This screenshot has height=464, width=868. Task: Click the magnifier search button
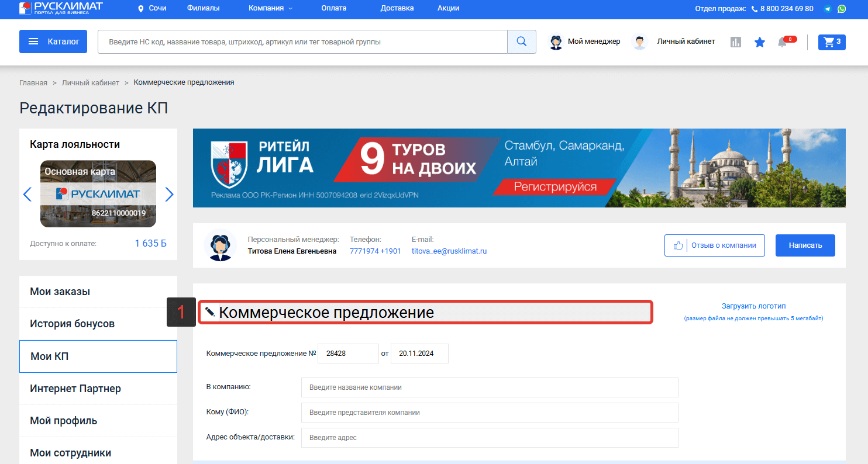pos(522,41)
